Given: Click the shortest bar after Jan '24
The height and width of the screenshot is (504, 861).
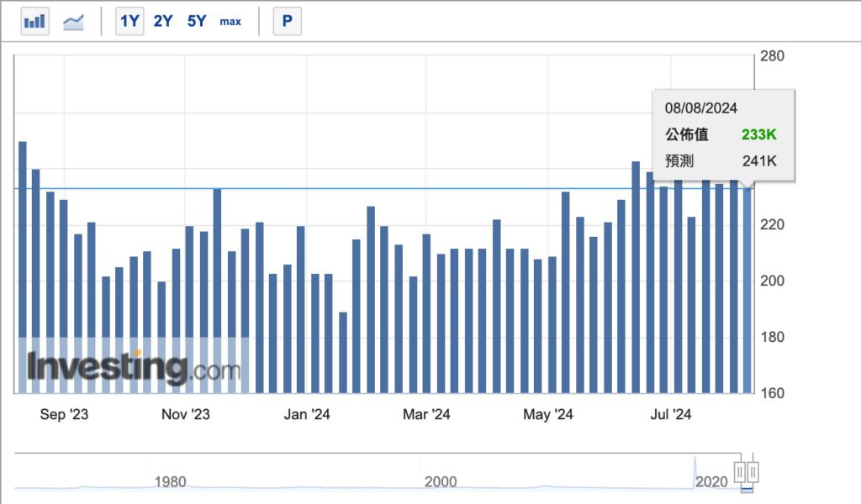Looking at the screenshot, I should pos(343,352).
